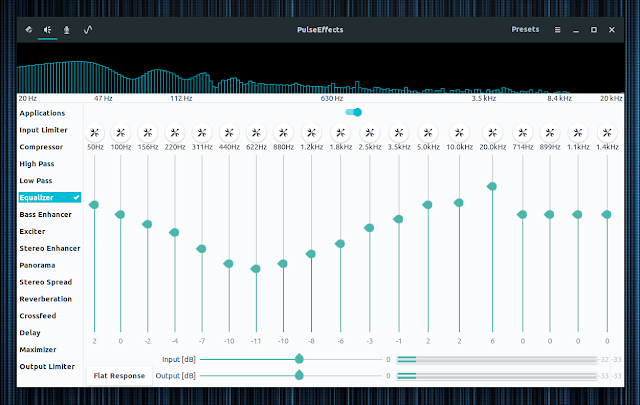640x405 pixels.
Task: Click the 1.4kHz band gain slider handle
Action: pos(607,214)
